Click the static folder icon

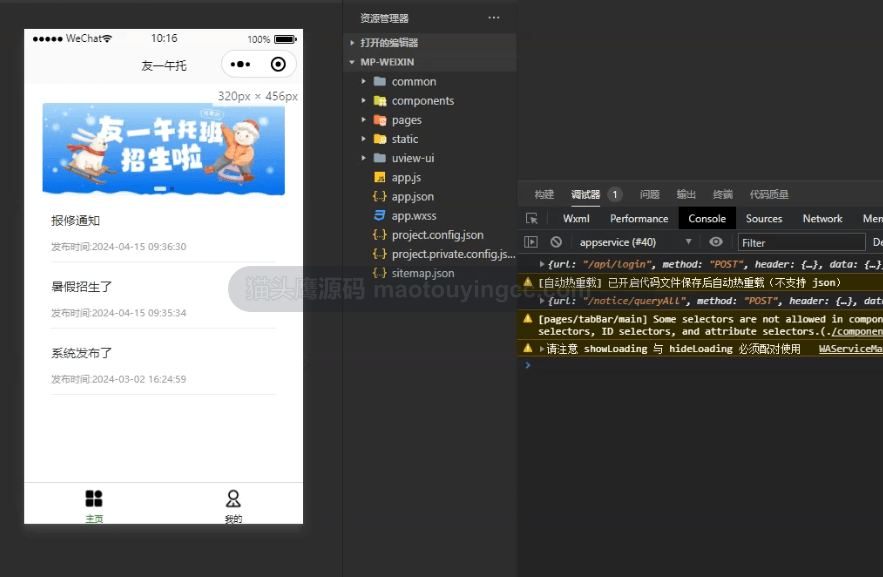coord(380,138)
